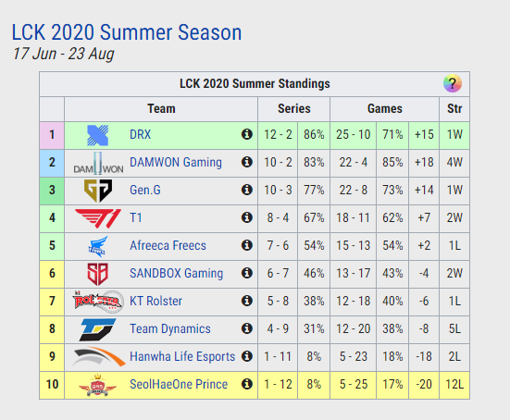This screenshot has width=510, height=420.
Task: Open the Gen.G team page link
Action: [x=145, y=190]
